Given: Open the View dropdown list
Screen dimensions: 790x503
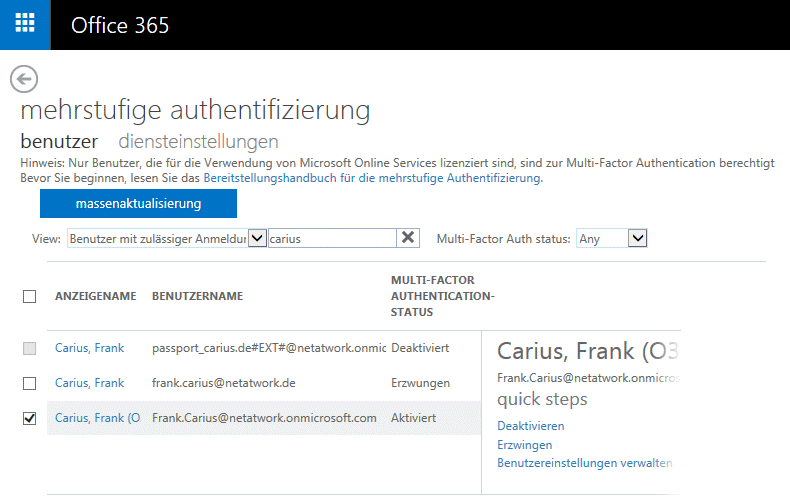Looking at the screenshot, I should (166, 238).
